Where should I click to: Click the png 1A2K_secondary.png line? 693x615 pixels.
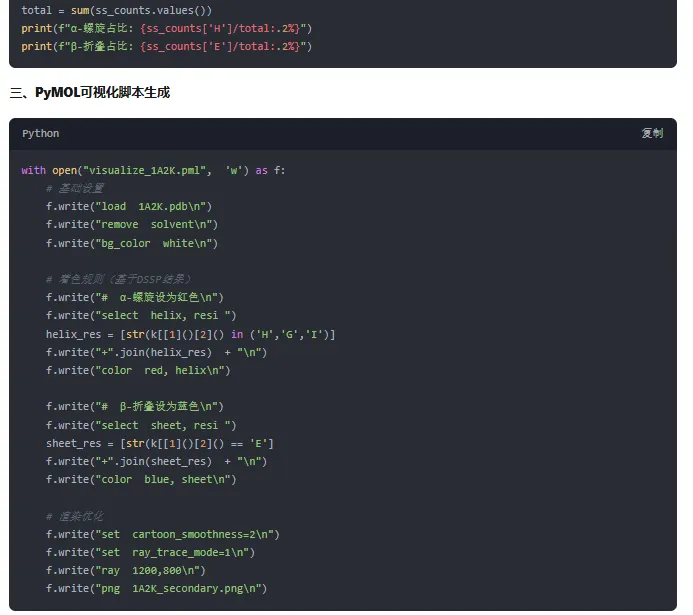(156, 588)
